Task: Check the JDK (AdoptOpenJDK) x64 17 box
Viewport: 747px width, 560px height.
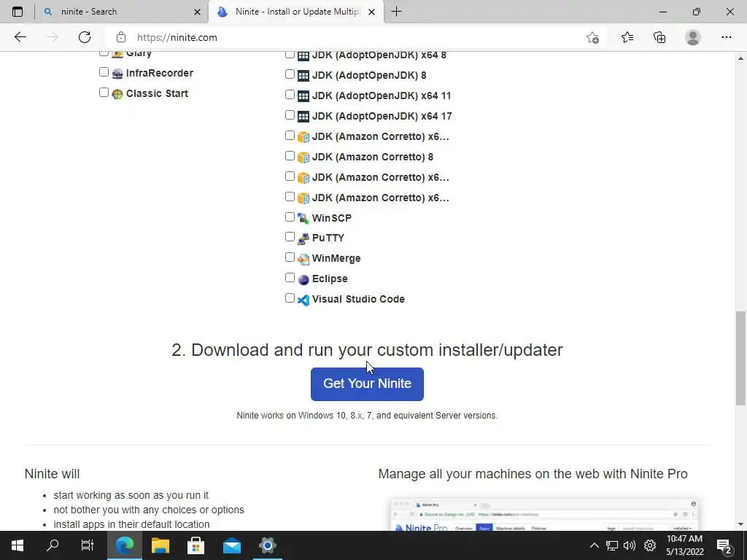Action: click(290, 115)
